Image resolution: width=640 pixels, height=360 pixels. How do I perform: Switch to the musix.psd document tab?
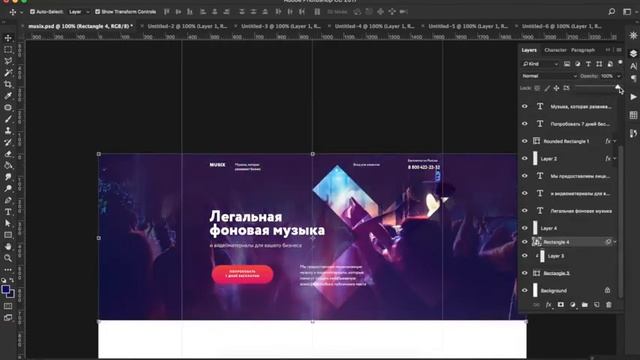80,26
